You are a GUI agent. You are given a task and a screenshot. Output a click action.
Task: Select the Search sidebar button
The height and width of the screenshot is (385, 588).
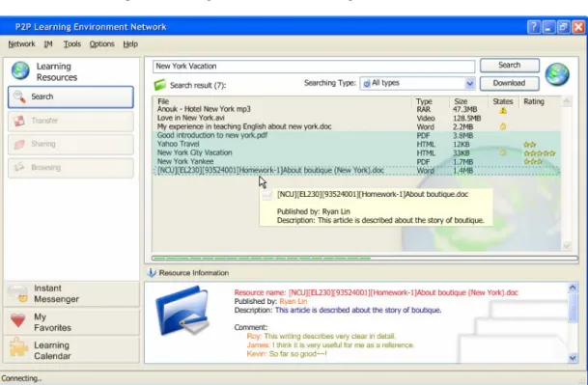coord(70,96)
